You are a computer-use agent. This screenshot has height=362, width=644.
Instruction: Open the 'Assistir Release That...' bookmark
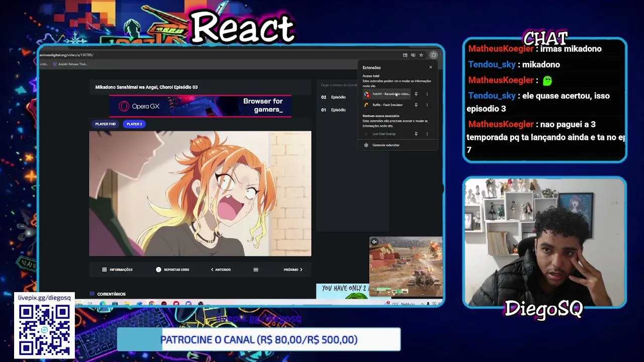70,64
